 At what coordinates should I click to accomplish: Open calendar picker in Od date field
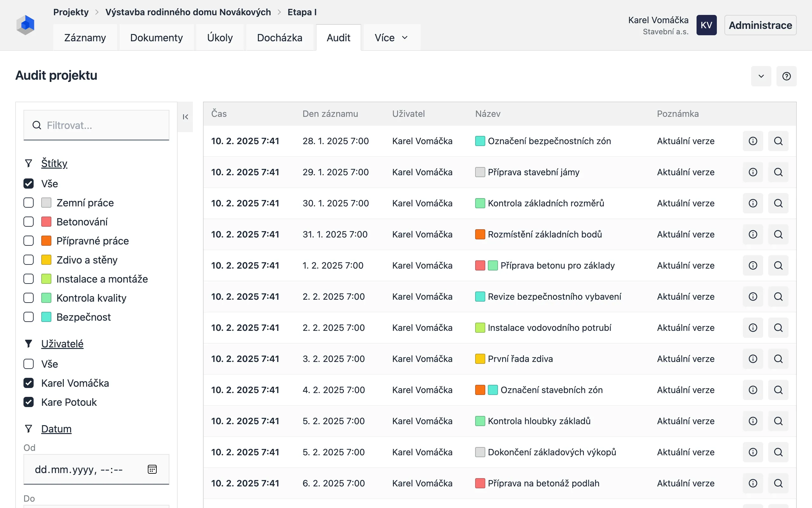coord(152,469)
